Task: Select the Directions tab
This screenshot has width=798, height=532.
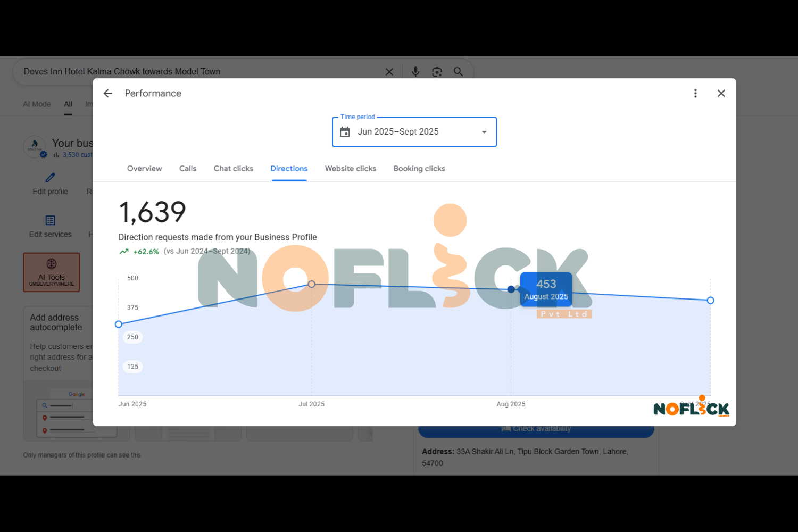Action: [289, 169]
